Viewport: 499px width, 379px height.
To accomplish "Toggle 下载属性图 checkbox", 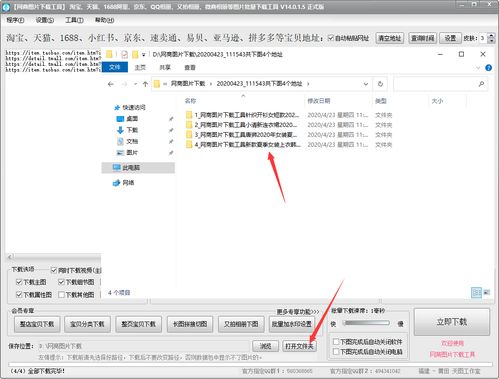I will tap(19, 294).
